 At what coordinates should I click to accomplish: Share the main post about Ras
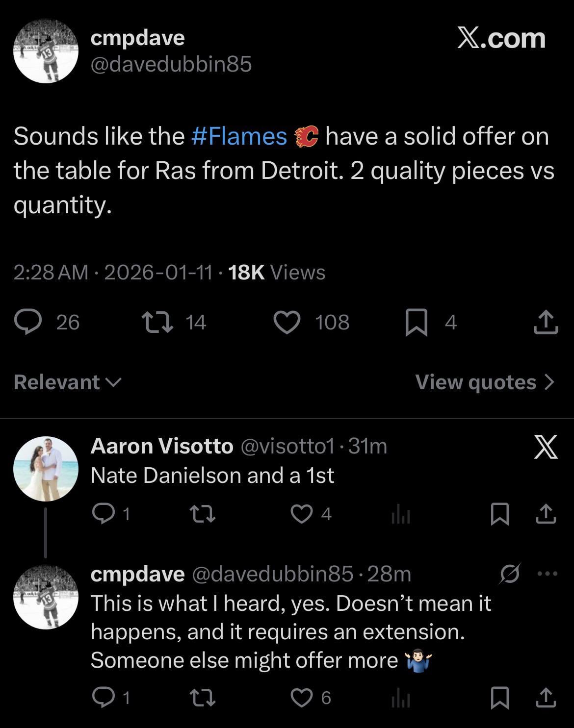pos(546,322)
